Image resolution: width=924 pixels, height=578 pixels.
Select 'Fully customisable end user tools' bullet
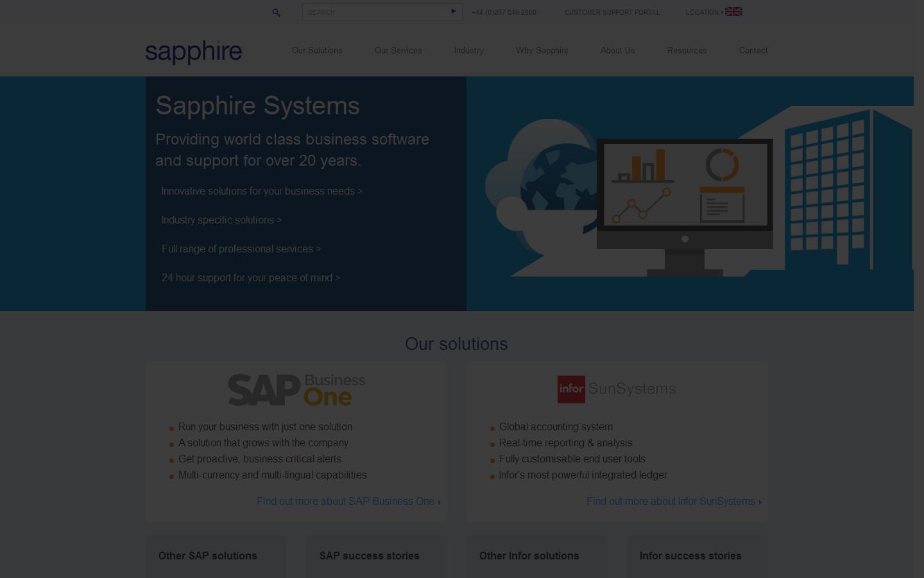(x=572, y=459)
